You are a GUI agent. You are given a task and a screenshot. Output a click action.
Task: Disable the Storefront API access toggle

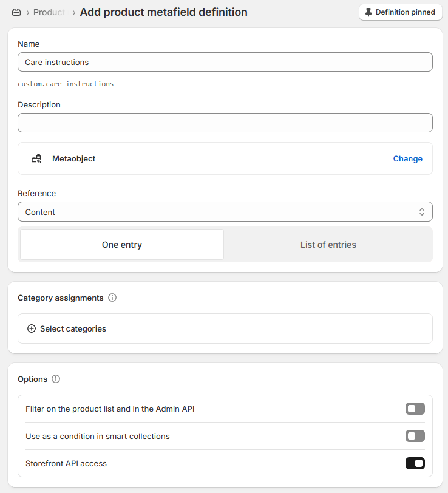click(415, 463)
